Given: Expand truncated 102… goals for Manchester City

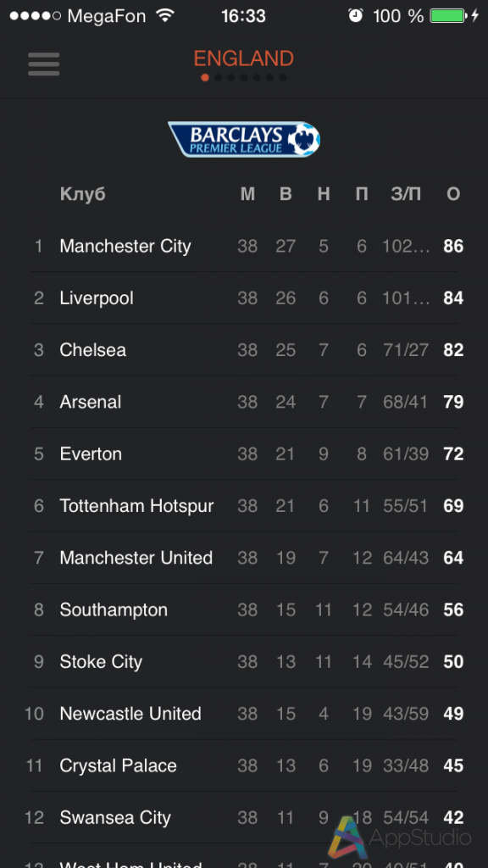Looking at the screenshot, I should coord(406,247).
